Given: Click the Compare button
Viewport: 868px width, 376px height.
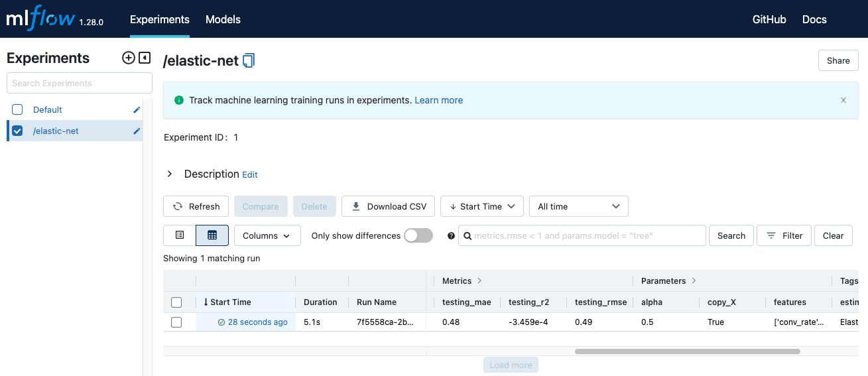Looking at the screenshot, I should point(261,206).
